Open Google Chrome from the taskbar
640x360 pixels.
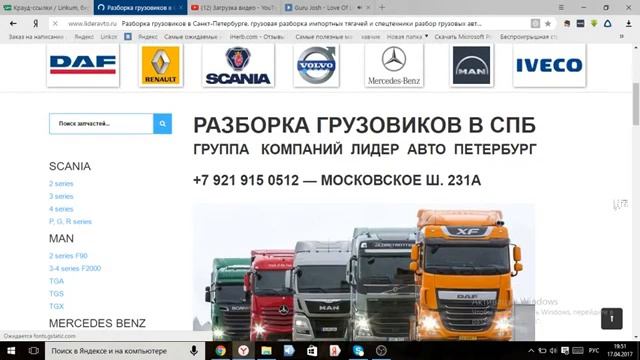tap(220, 351)
